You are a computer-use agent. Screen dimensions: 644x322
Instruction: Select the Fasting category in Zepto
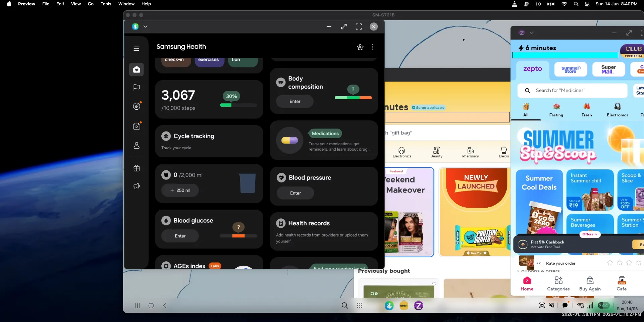point(556,110)
